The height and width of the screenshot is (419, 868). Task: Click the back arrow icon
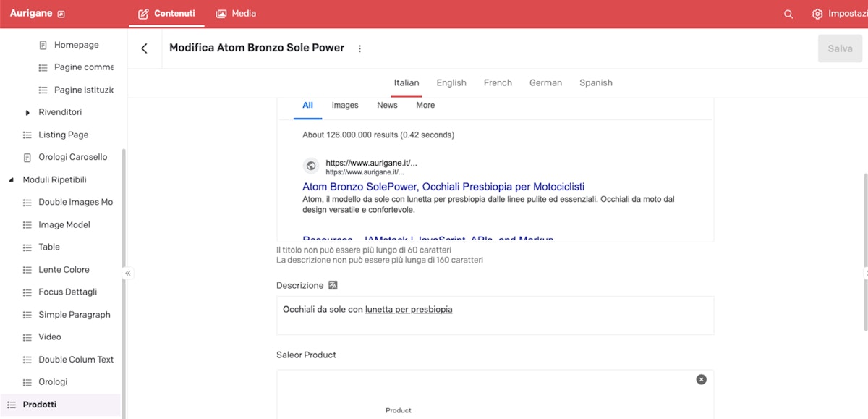(144, 48)
